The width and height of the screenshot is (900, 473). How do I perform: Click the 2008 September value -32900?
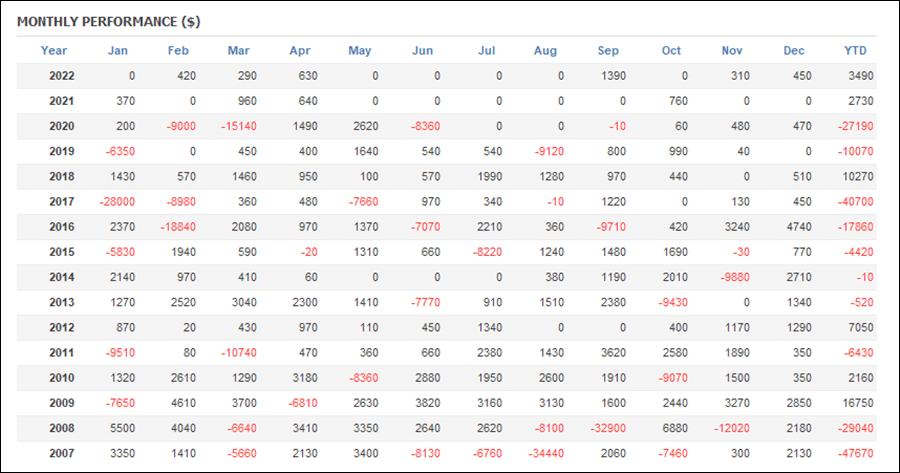(608, 428)
